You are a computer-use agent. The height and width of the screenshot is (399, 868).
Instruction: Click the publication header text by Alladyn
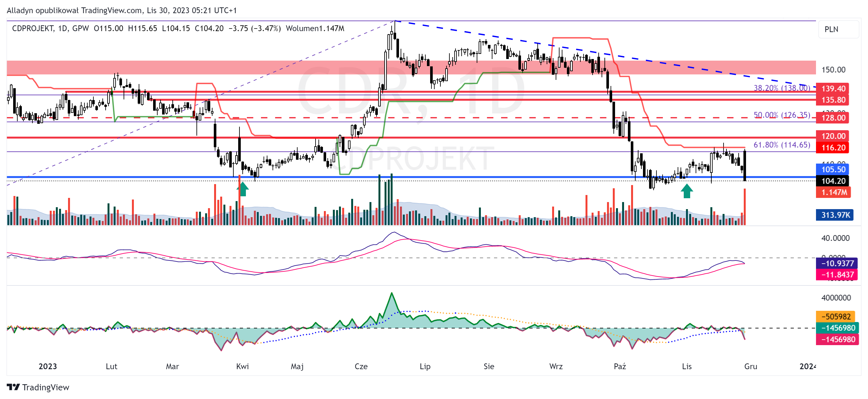tap(122, 11)
